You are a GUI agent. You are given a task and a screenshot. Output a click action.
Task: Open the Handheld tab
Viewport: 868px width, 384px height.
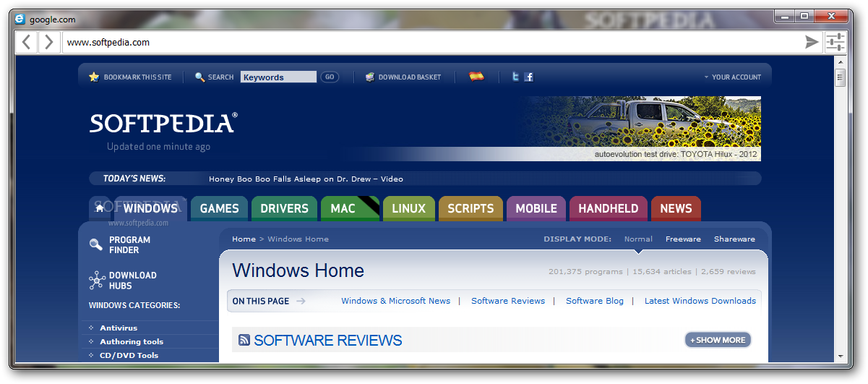609,208
